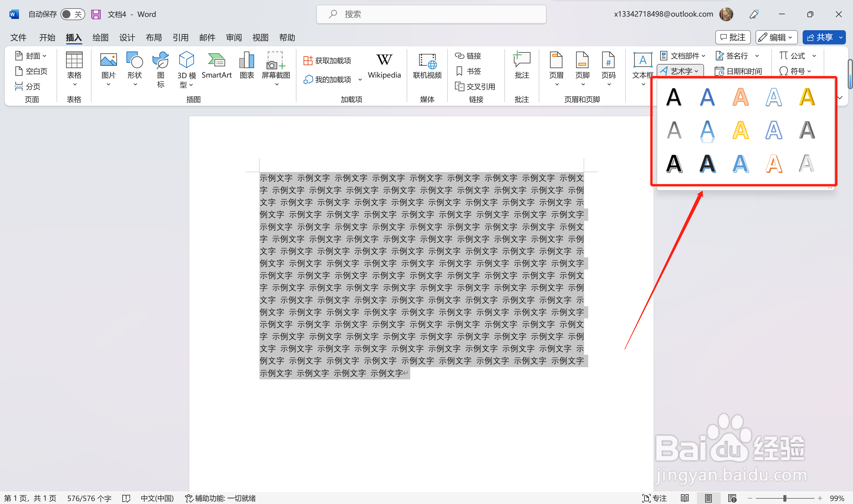
Task: Click the save icon in title bar
Action: 96,14
